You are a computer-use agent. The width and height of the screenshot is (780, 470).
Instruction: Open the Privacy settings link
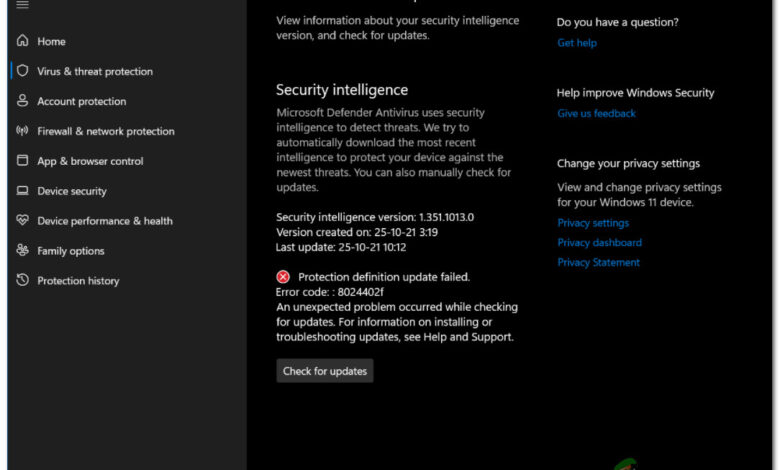click(593, 223)
